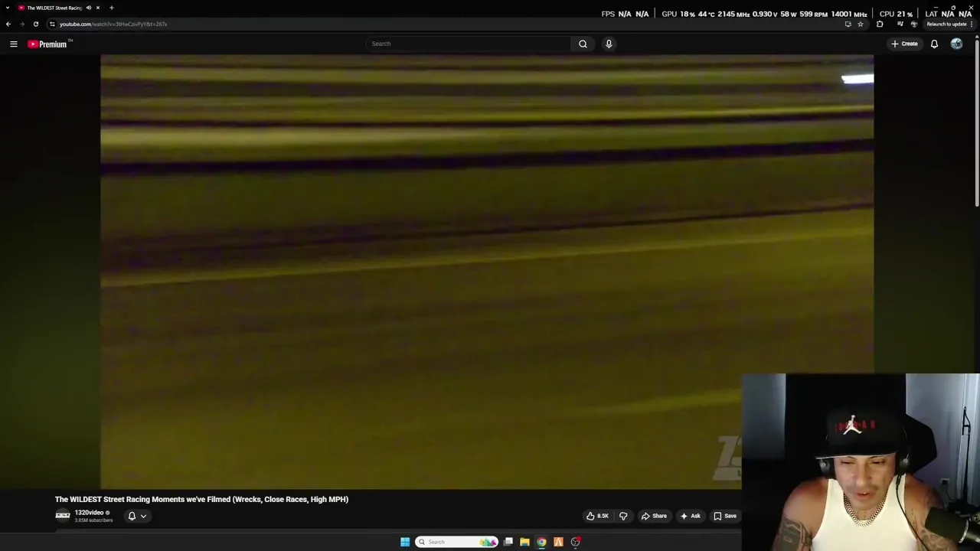This screenshot has width=980, height=551.
Task: Open YouTube notifications bell
Action: 934,44
